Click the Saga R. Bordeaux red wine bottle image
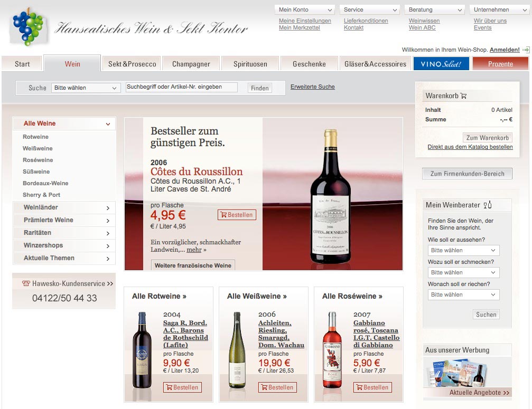This screenshot has width=532, height=409. pyautogui.click(x=142, y=350)
